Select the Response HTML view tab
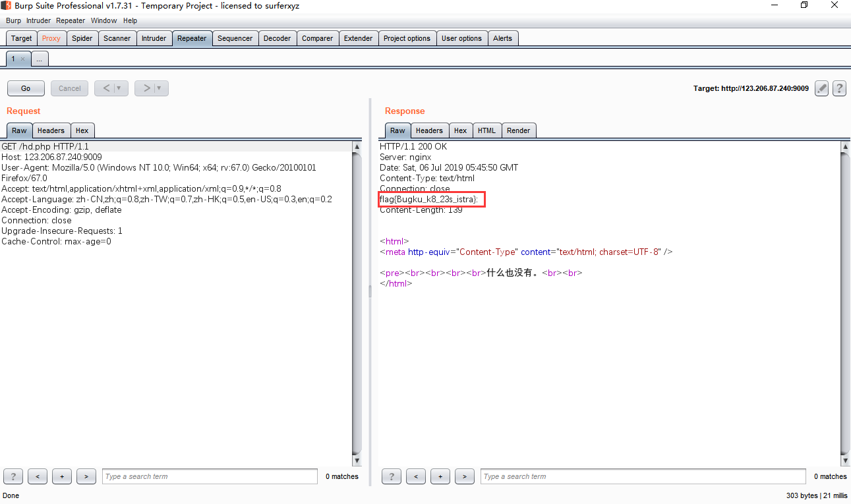851x504 pixels. click(x=486, y=130)
